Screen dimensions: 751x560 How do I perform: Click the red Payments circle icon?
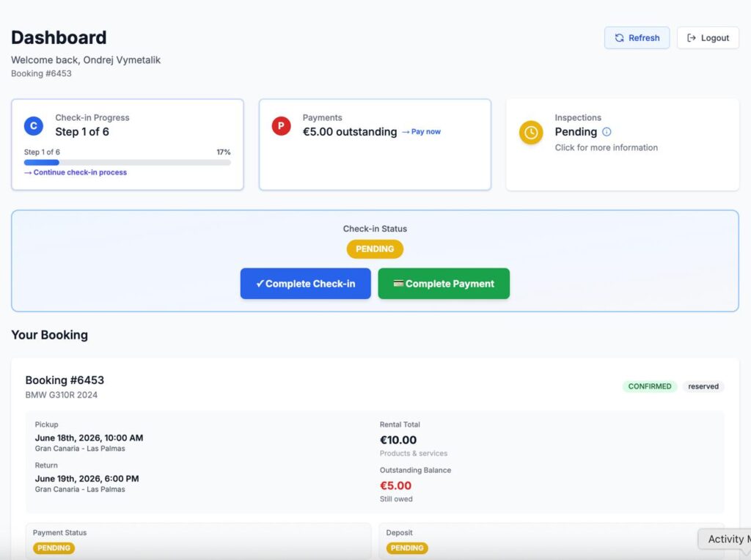tap(281, 125)
